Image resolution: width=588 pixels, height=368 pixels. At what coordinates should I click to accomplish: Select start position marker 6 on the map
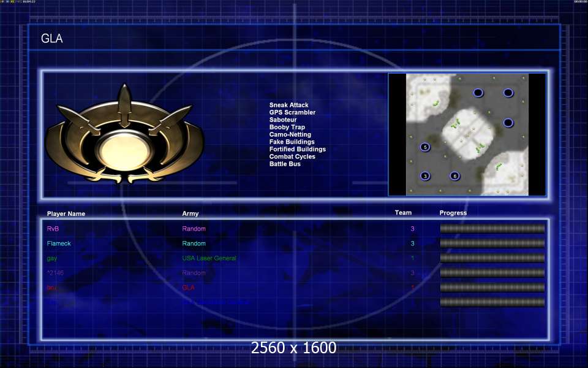[455, 176]
